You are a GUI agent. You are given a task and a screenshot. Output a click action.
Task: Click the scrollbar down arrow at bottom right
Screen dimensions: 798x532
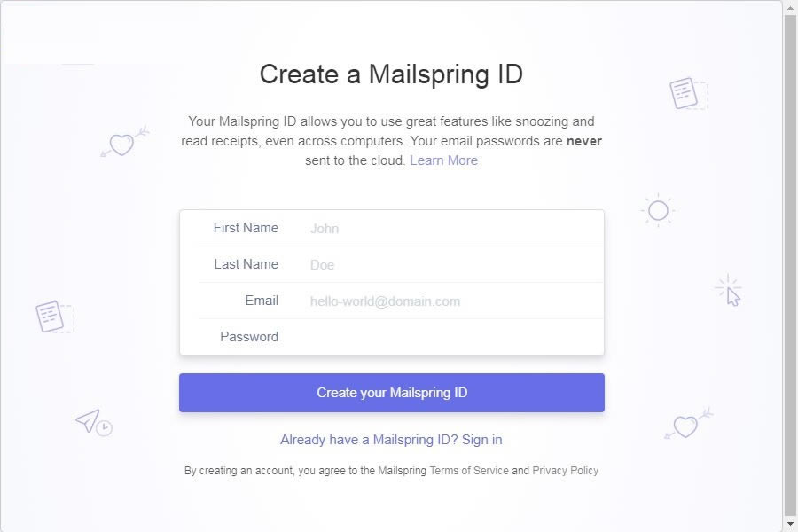click(789, 522)
